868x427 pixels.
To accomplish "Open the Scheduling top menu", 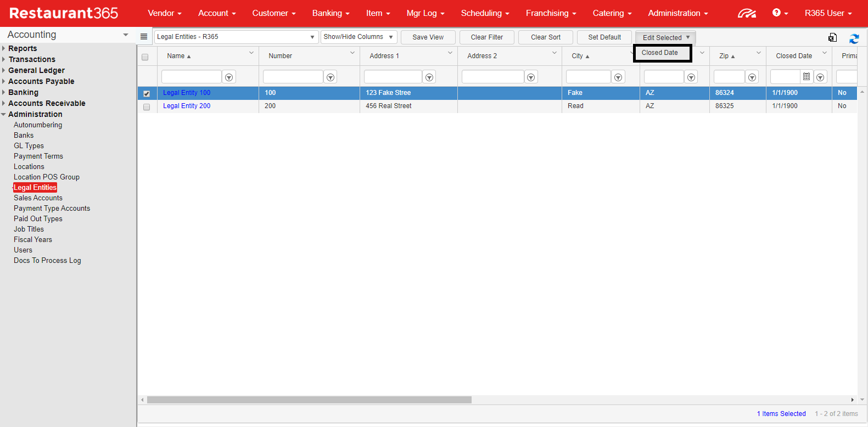I will [x=485, y=13].
